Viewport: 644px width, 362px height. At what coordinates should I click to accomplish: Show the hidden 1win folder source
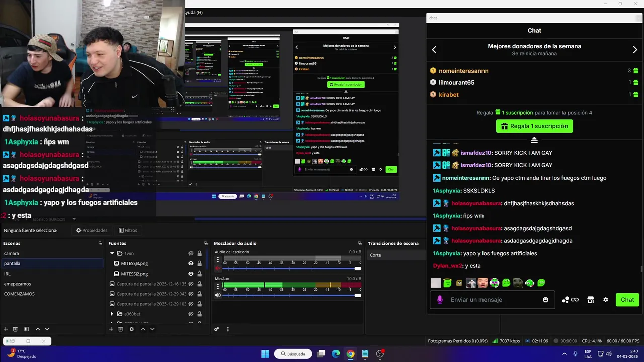tap(191, 253)
